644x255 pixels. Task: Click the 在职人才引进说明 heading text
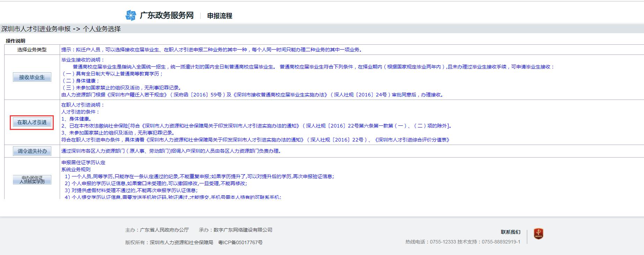[x=83, y=105]
